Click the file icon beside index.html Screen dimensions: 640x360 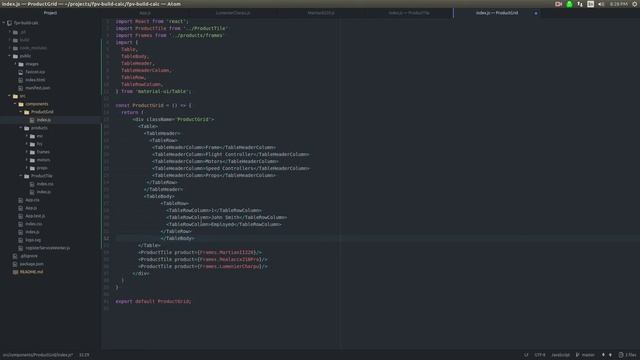click(20, 80)
